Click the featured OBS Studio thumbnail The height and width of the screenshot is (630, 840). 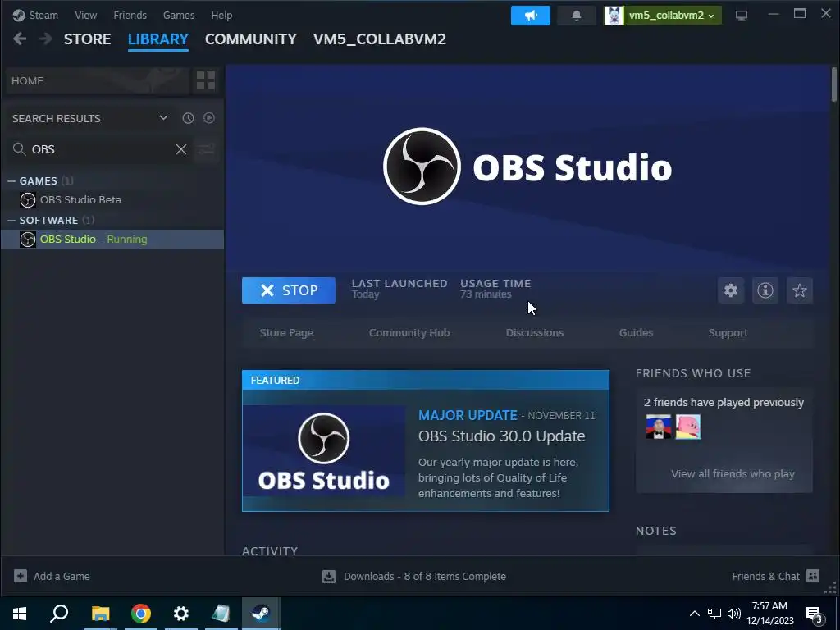point(323,451)
